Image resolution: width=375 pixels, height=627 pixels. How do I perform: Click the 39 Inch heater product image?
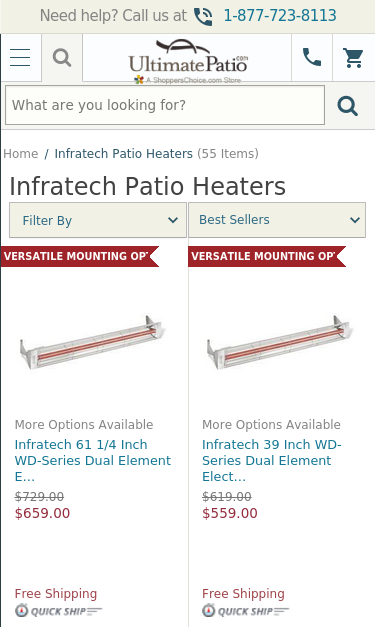[280, 342]
